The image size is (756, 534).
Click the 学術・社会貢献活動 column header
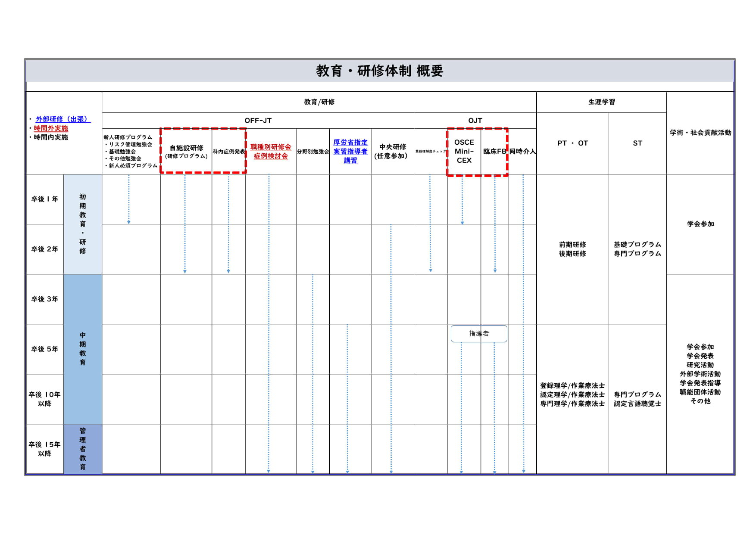pos(700,133)
